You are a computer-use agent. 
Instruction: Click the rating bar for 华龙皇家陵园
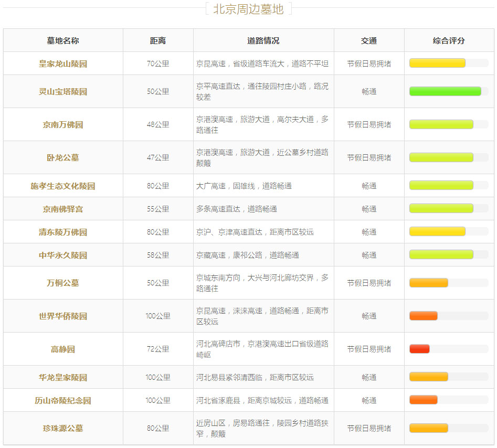click(x=429, y=377)
